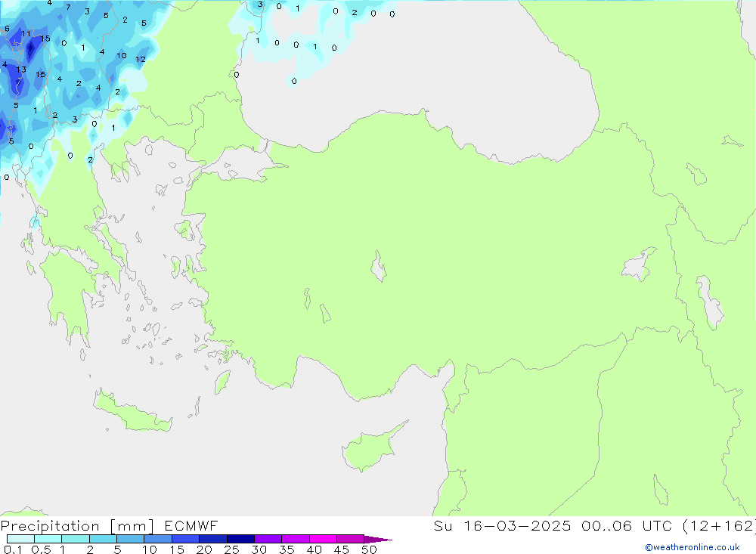Click the '11' precipitation value on map

26,34
